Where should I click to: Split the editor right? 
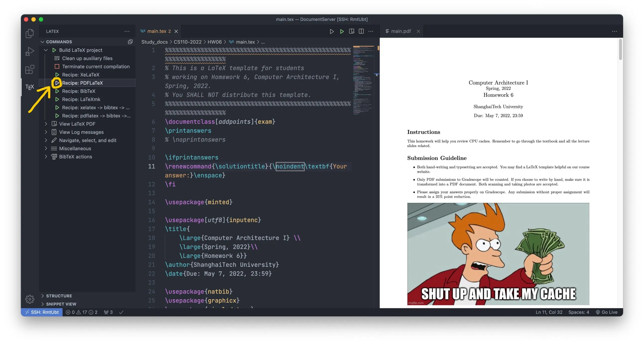tap(361, 31)
